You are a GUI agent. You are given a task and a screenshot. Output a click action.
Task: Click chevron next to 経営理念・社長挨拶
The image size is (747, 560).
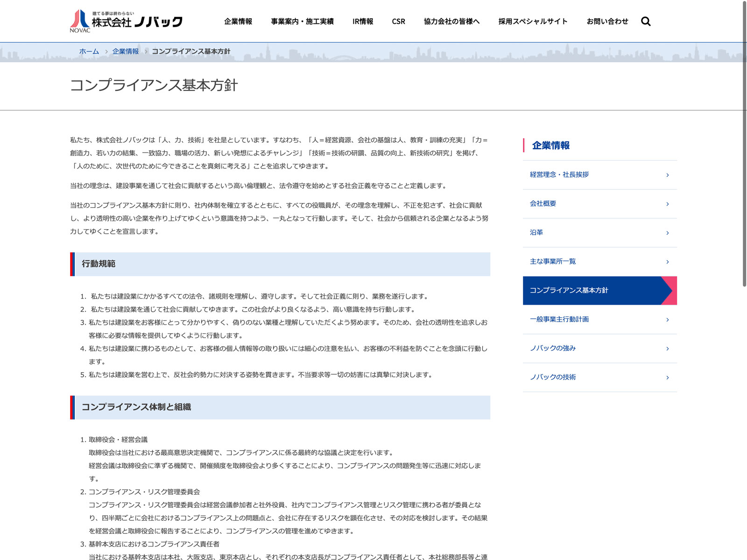point(667,175)
